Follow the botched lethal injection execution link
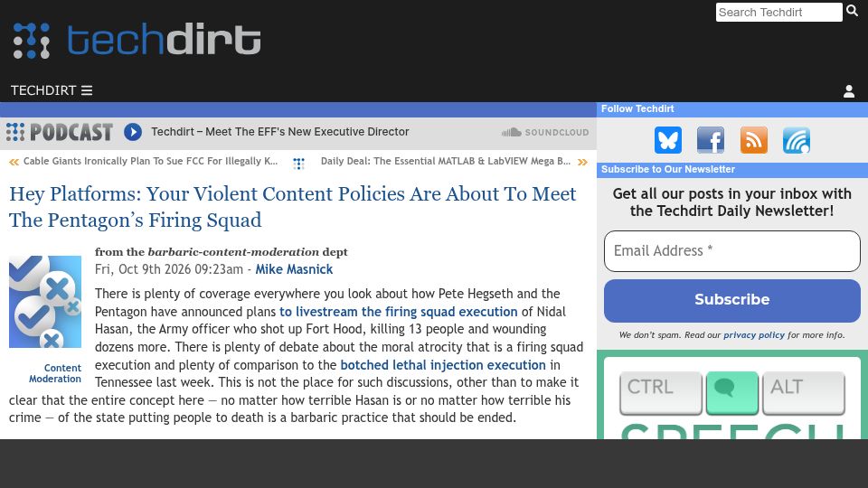 443,365
